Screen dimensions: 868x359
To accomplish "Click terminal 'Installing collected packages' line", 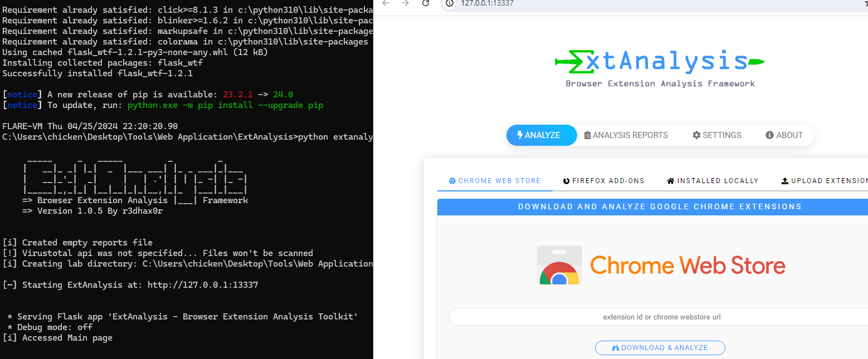I will tap(103, 63).
